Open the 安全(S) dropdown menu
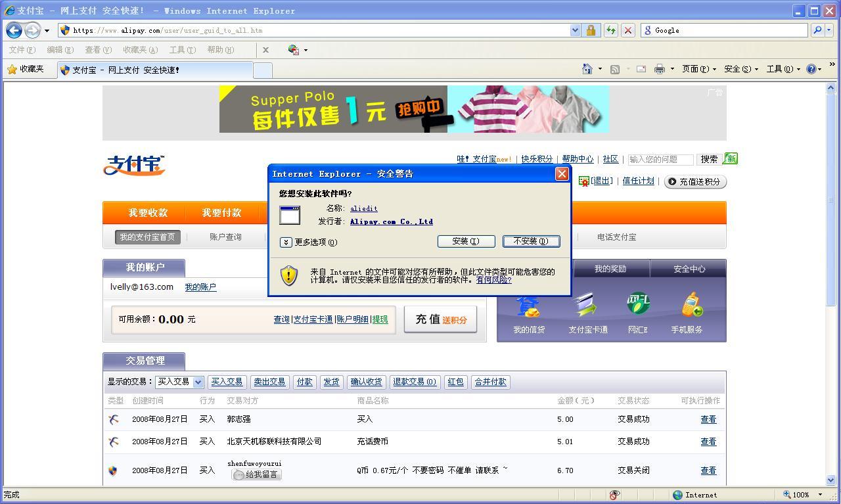Image resolution: width=841 pixels, height=504 pixels. [x=741, y=69]
